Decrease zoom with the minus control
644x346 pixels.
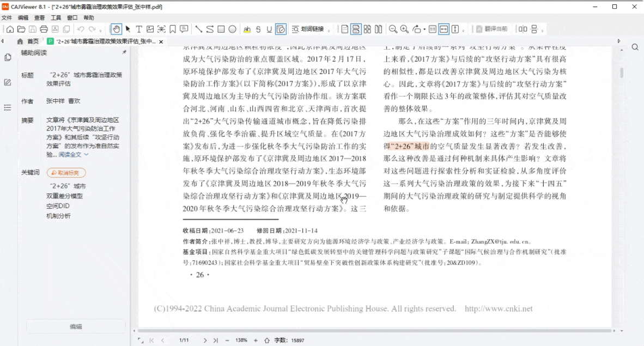pyautogui.click(x=227, y=340)
